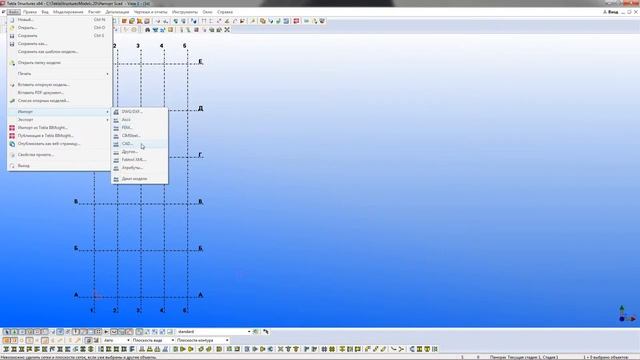Open the Файл menu in menu bar

14,12
